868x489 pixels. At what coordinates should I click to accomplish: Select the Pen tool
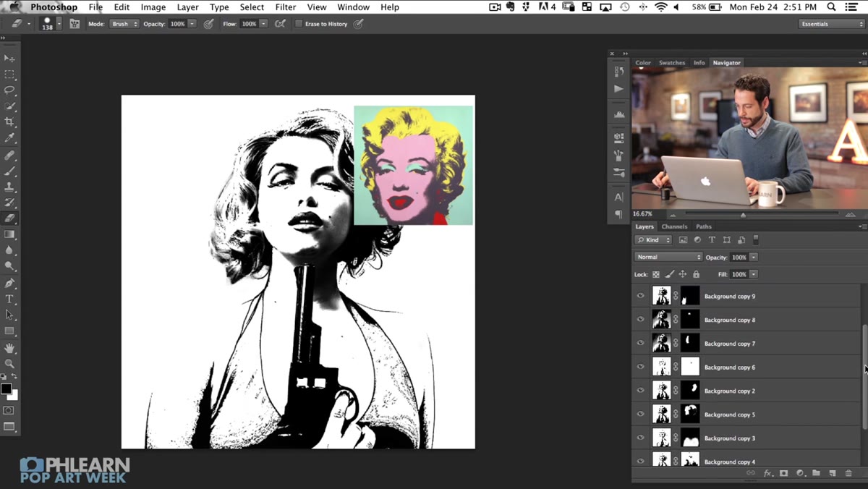coord(9,284)
